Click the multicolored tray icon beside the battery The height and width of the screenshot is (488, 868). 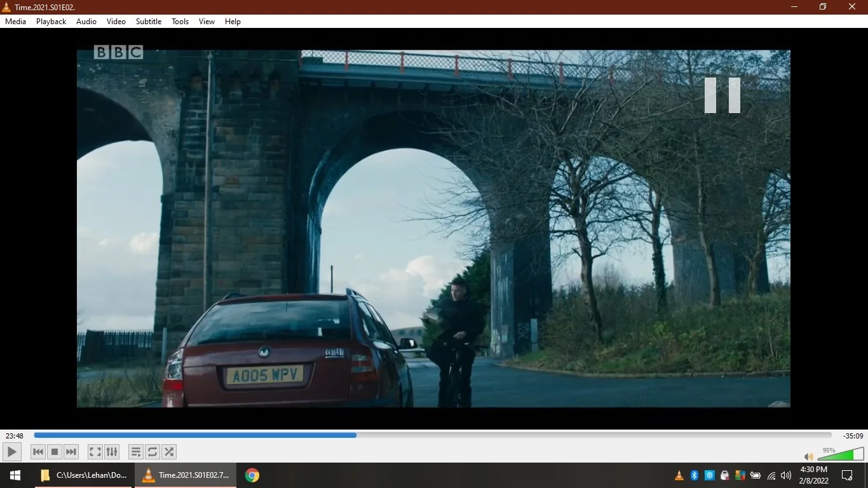click(740, 475)
